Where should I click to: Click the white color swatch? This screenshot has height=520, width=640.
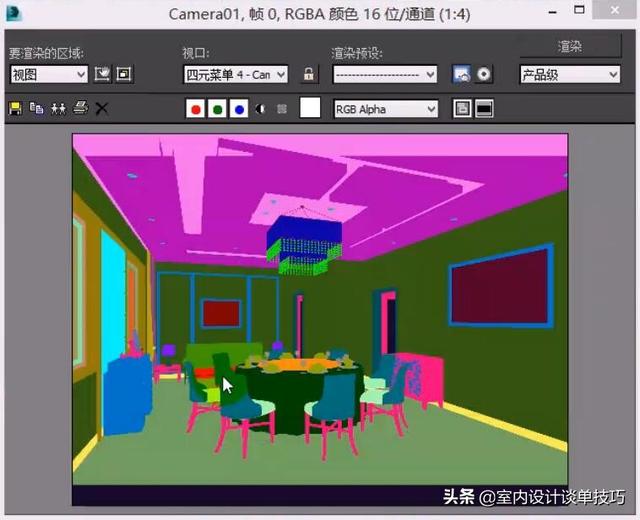click(310, 108)
